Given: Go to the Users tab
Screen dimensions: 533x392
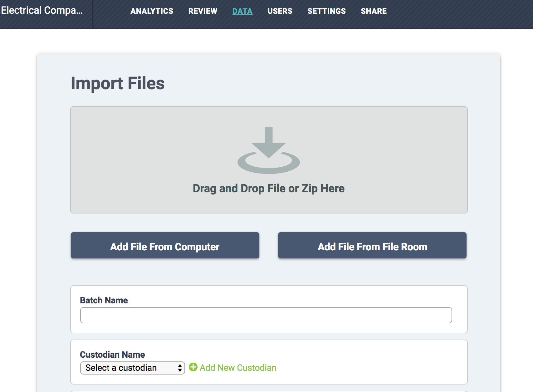Looking at the screenshot, I should coord(280,11).
